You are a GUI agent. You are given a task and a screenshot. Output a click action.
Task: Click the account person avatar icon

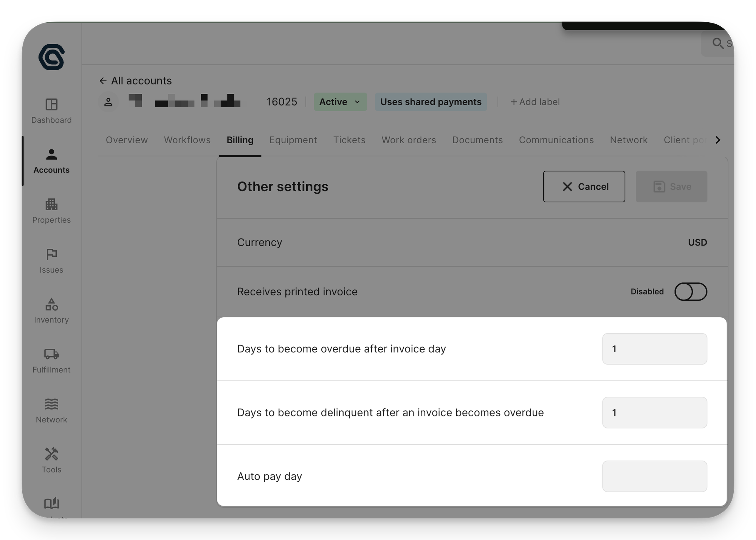tap(108, 102)
